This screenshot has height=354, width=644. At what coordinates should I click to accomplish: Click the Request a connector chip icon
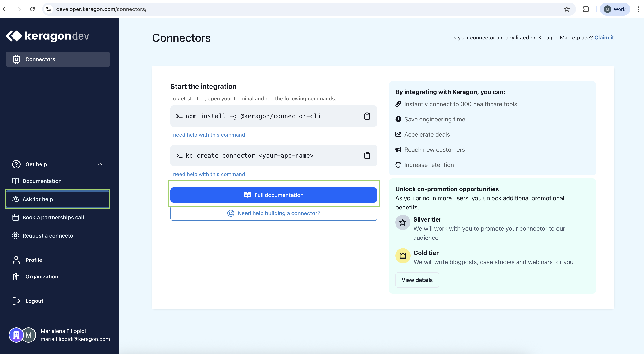coord(16,236)
